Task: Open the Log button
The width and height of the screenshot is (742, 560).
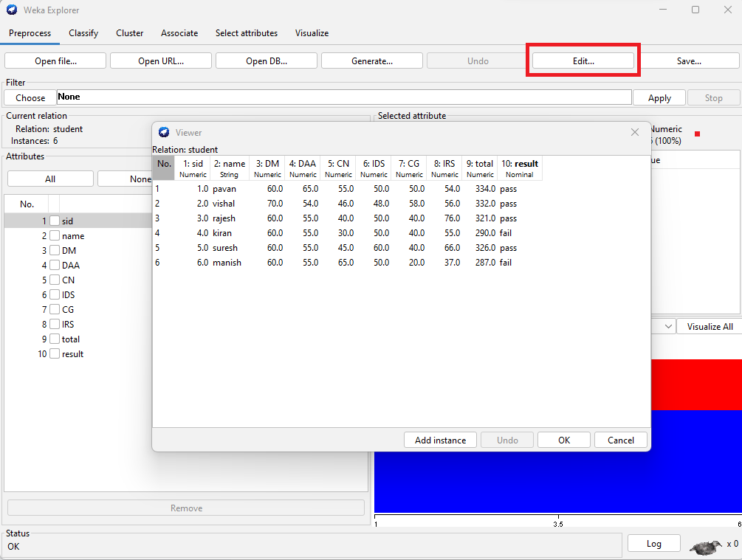Action: pyautogui.click(x=654, y=544)
